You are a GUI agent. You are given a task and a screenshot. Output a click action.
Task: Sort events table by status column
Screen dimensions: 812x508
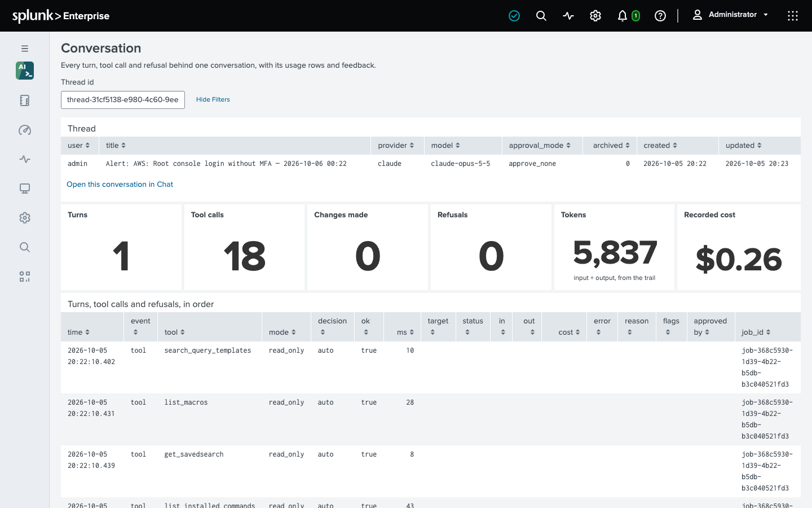(x=473, y=327)
